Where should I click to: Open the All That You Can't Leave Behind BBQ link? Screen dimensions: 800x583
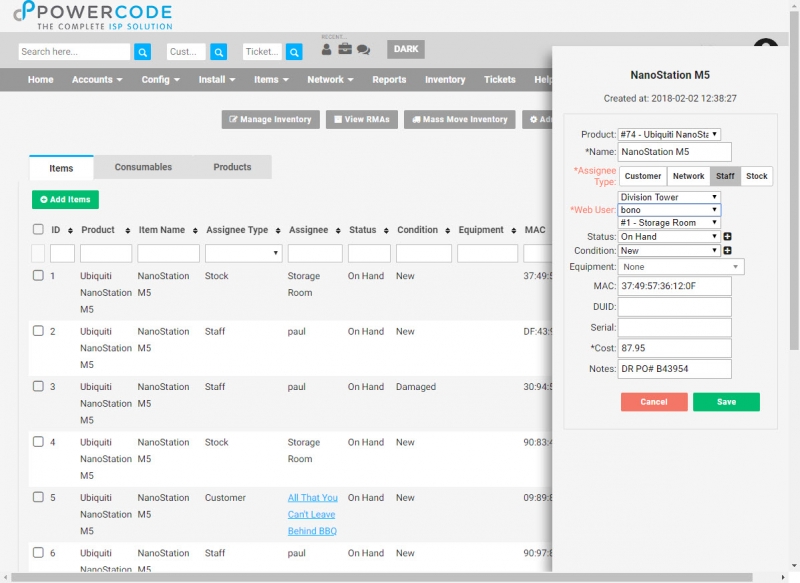pyautogui.click(x=312, y=514)
